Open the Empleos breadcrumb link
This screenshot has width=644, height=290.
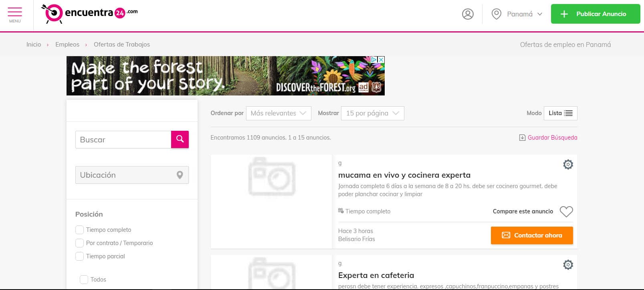(67, 45)
